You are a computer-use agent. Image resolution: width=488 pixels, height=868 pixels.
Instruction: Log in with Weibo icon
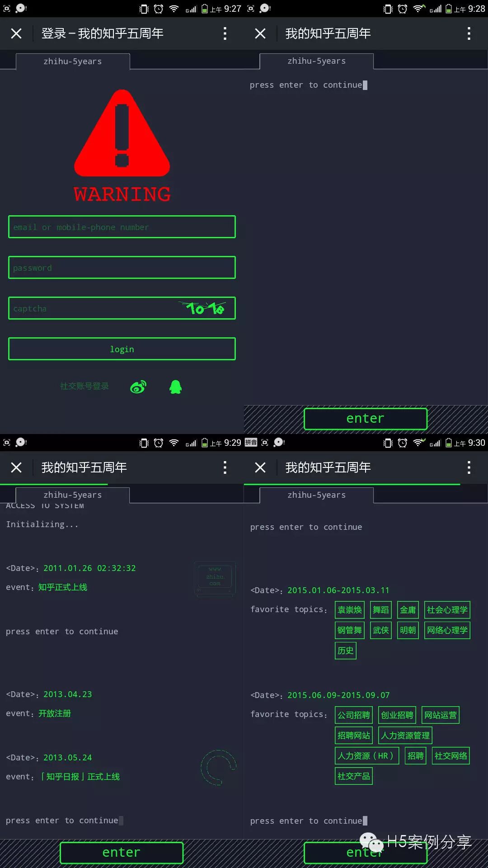point(138,387)
